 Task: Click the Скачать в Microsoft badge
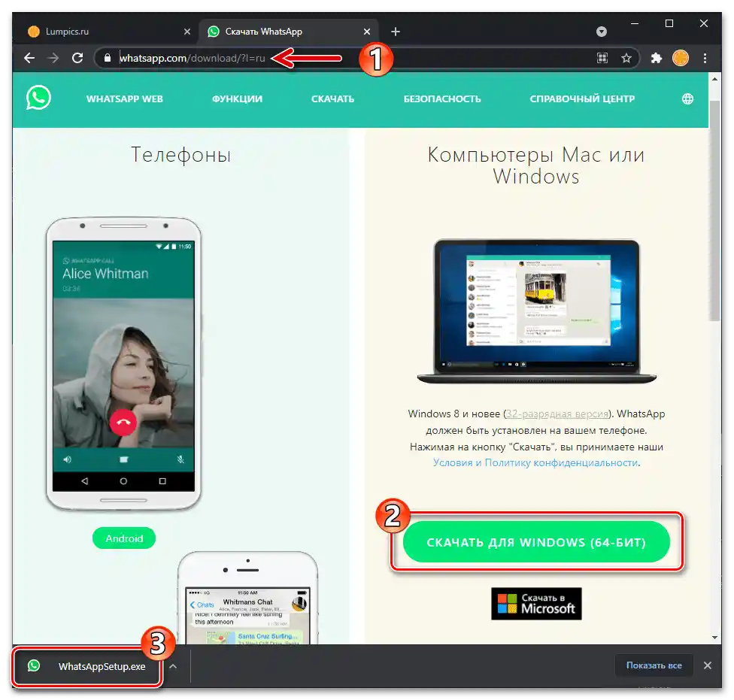(x=536, y=604)
